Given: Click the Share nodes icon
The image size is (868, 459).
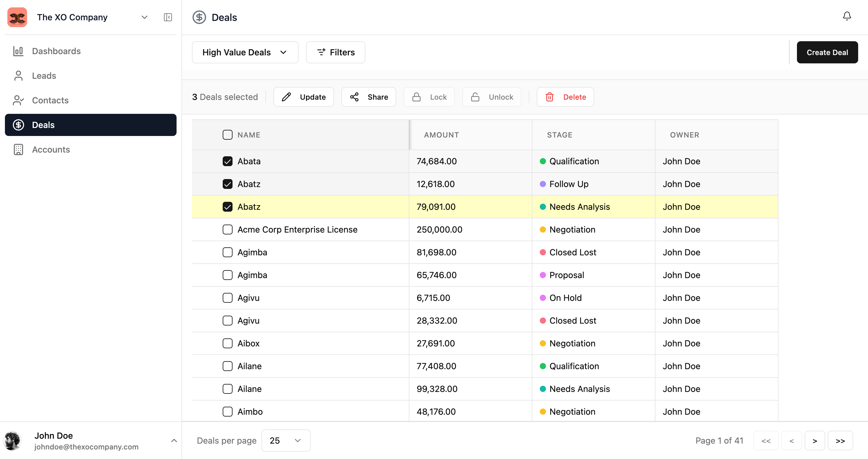Looking at the screenshot, I should (x=354, y=97).
